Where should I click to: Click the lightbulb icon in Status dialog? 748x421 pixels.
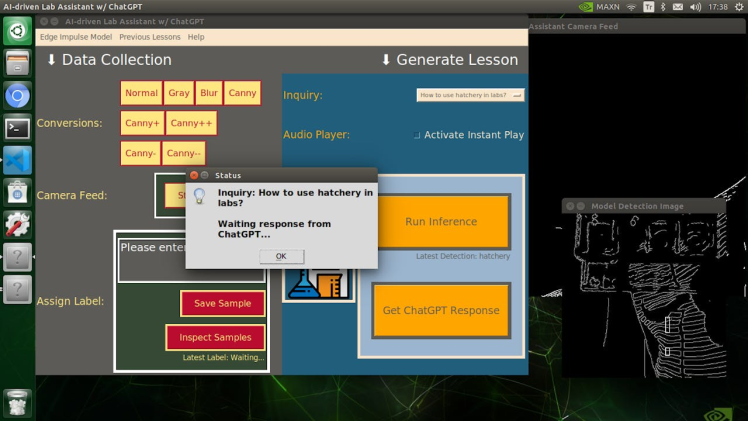tap(199, 195)
